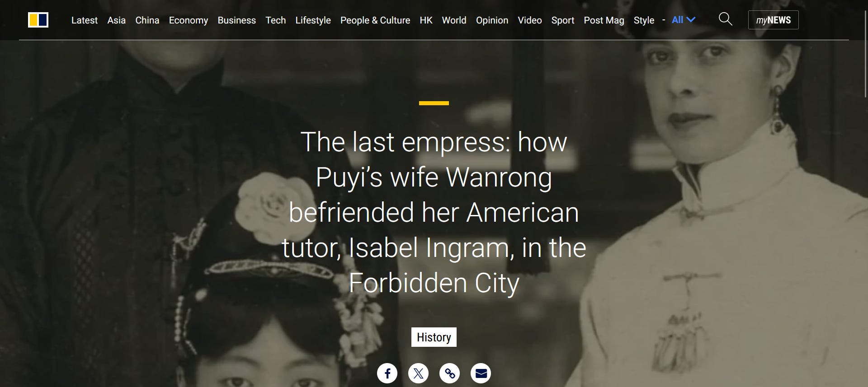
Task: Go to the Latest section
Action: pos(85,20)
